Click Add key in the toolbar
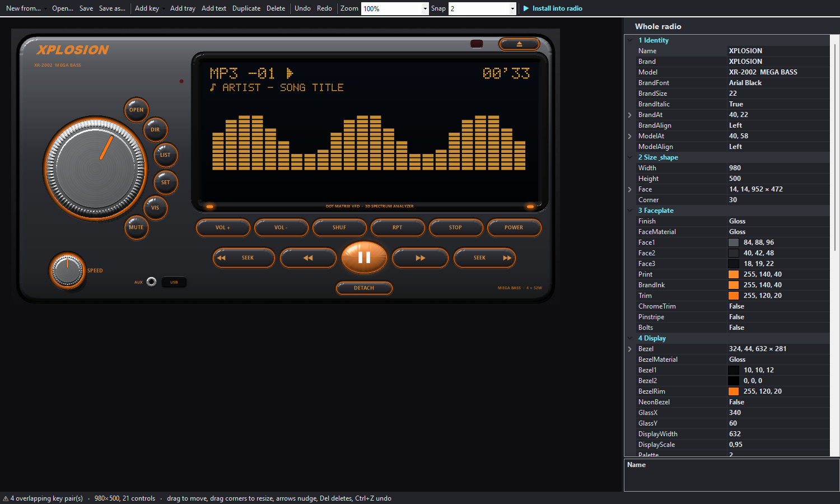The height and width of the screenshot is (504, 840). [147, 8]
